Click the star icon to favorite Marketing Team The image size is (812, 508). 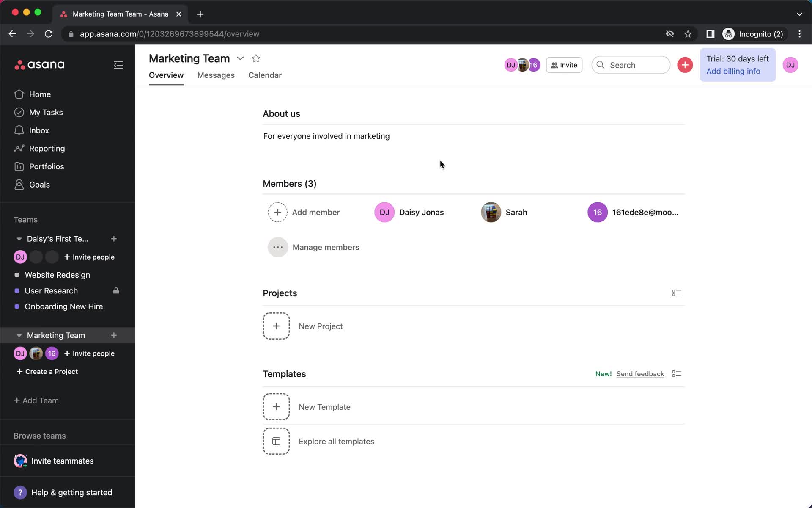(x=256, y=58)
